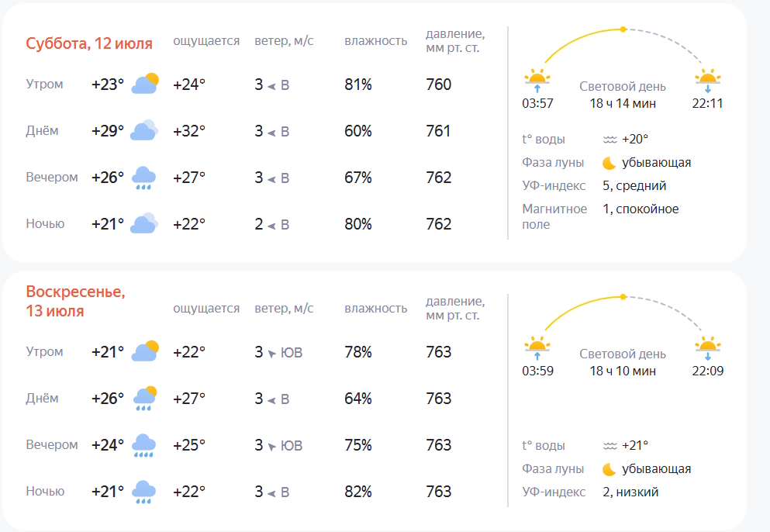
Task: Click Saturday's Световой день 18 ч 14 мин
Action: coord(623,95)
